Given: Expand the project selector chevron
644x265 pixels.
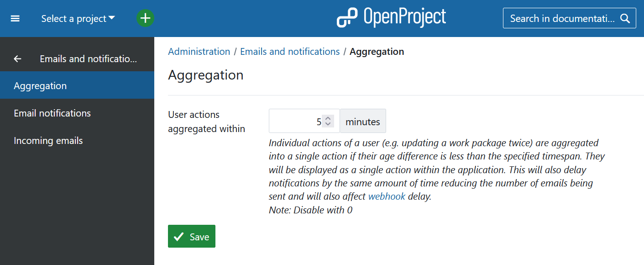Looking at the screenshot, I should pos(112,18).
